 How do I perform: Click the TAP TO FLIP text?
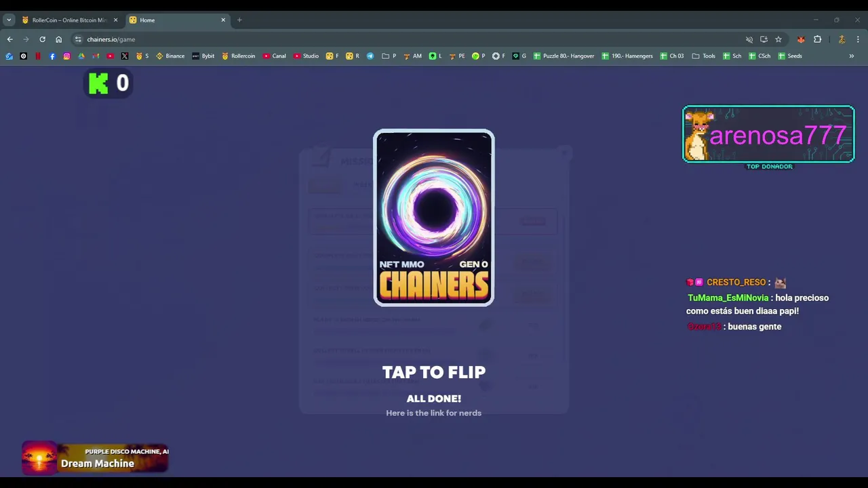click(x=434, y=372)
